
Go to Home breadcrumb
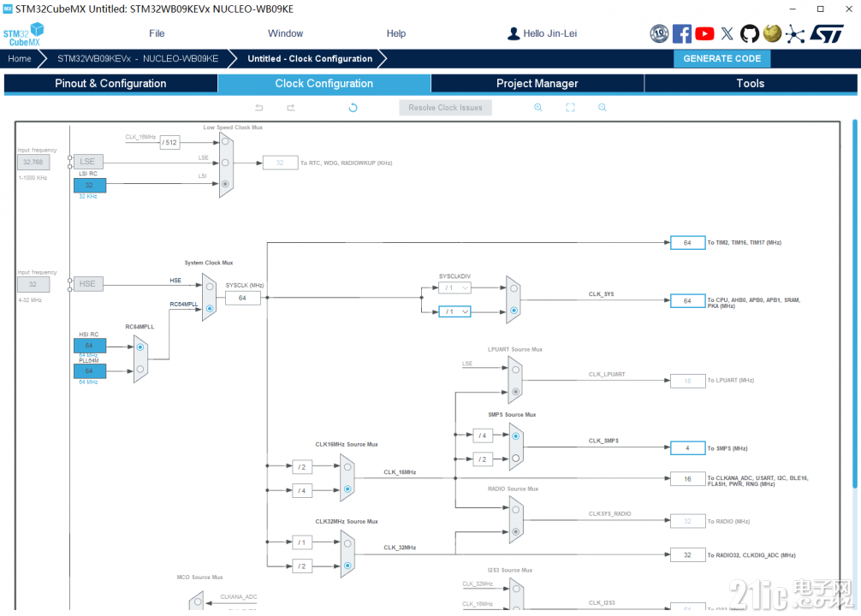[20, 59]
